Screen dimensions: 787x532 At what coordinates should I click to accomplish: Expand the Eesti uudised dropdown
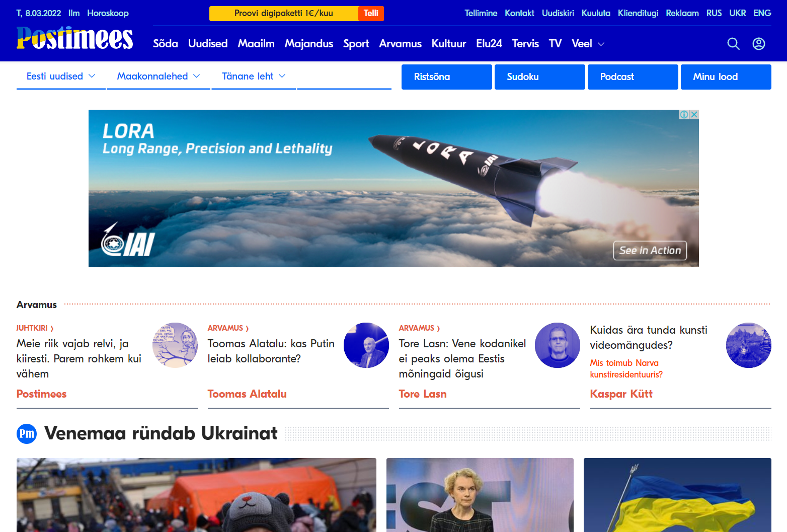click(x=60, y=77)
